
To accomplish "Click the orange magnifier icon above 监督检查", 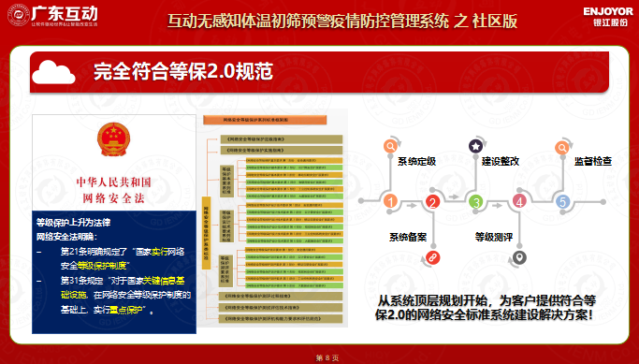I will 562,147.
